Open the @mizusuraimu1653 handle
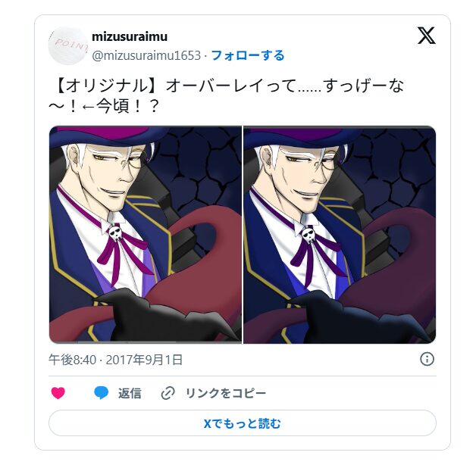Image resolution: width=476 pixels, height=468 pixels. (146, 55)
